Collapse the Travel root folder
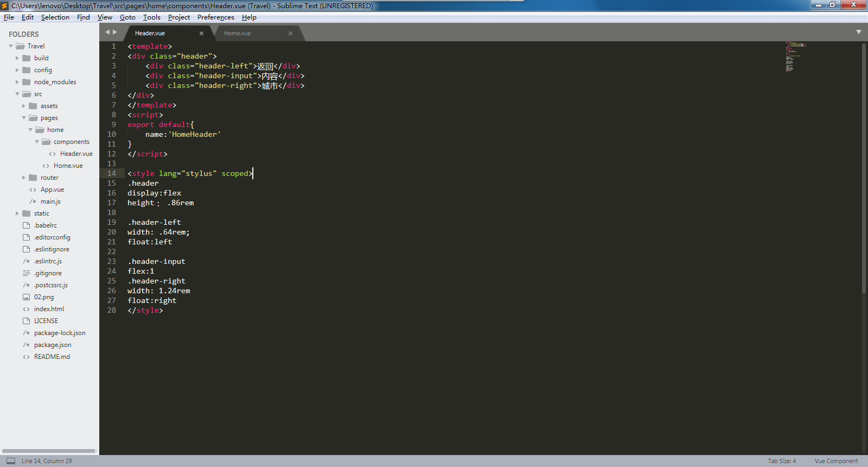 (11, 46)
